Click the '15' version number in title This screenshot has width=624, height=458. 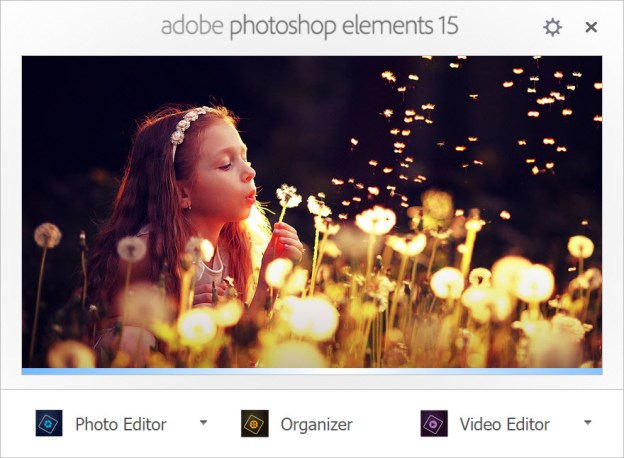pos(447,26)
